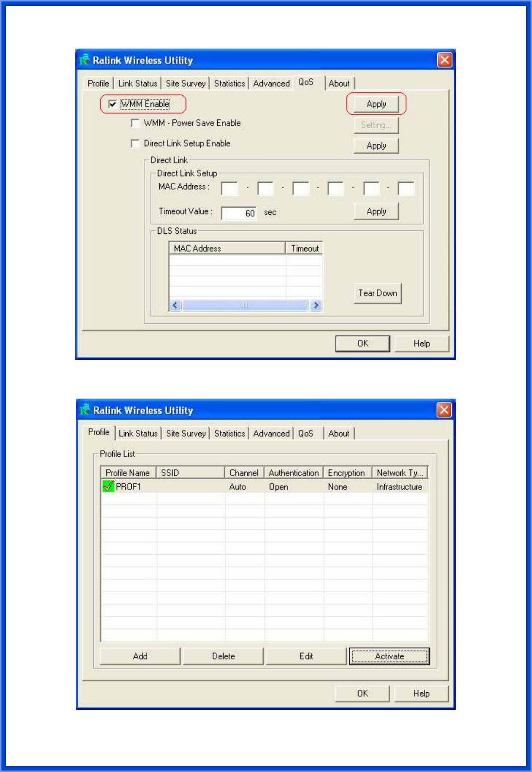The width and height of the screenshot is (532, 772).
Task: Open About tab in the lower Profile List window
Action: click(x=339, y=433)
